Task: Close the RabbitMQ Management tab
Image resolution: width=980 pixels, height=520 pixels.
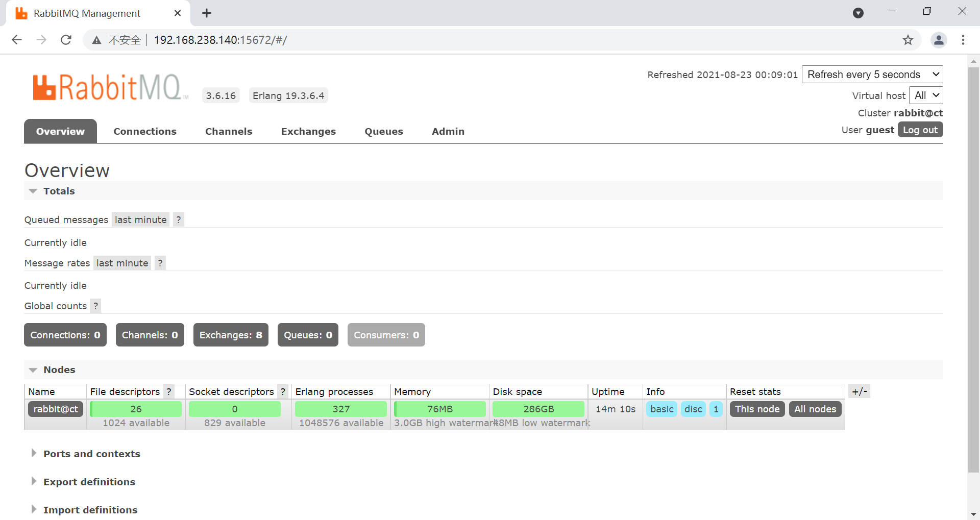Action: point(178,13)
